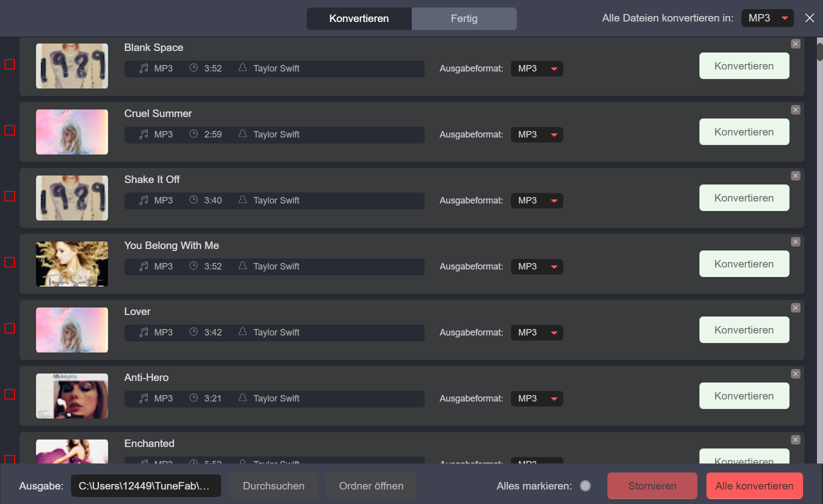Tick the You Belong With Me checkbox
The image size is (823, 504).
click(10, 262)
